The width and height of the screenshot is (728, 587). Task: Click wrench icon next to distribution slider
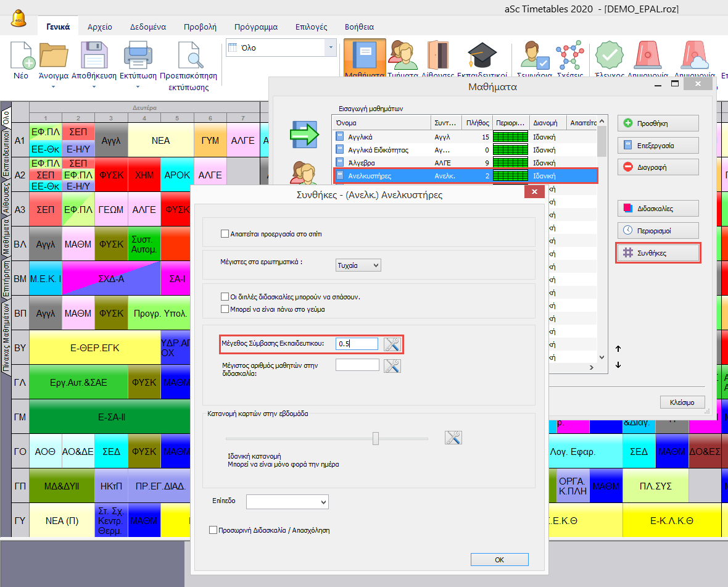[453, 438]
